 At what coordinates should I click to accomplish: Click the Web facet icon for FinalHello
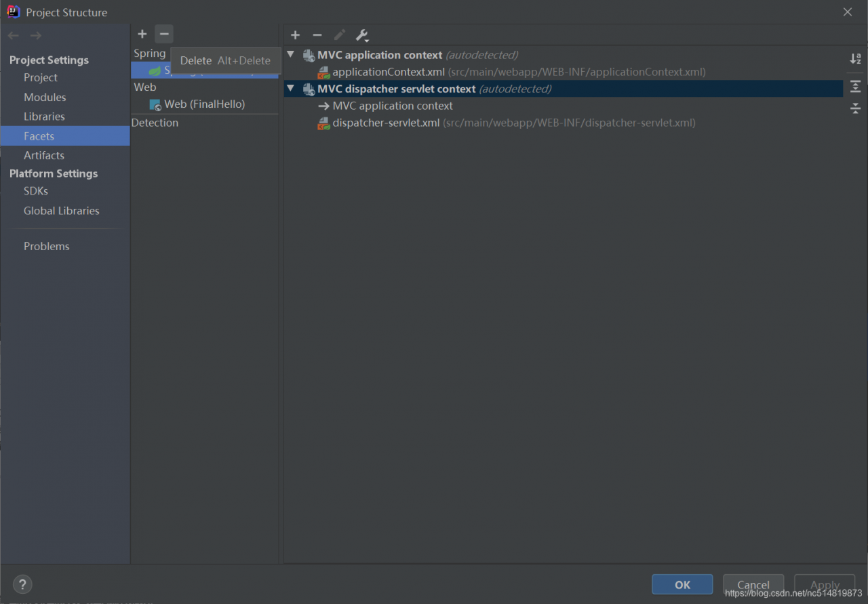pos(155,104)
